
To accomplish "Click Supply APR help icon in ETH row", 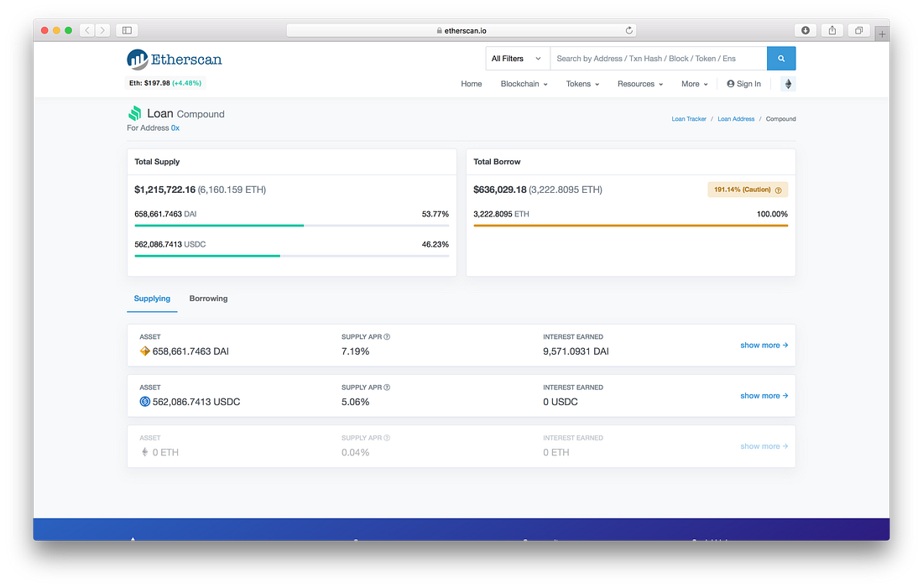I will (387, 438).
